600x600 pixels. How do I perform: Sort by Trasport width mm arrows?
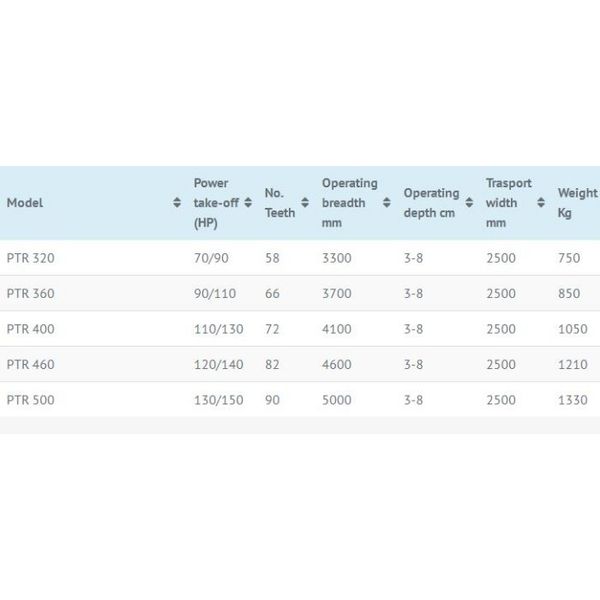pos(540,202)
